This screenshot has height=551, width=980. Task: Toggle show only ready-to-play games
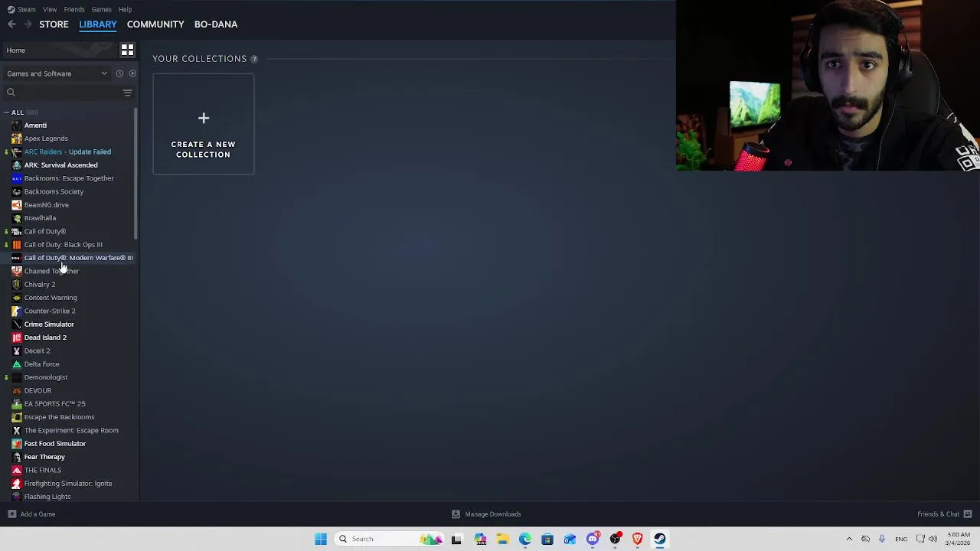(x=132, y=73)
